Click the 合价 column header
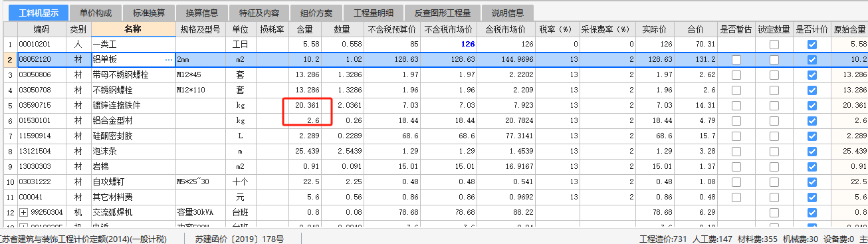This screenshot has height=244, width=868. pos(696,29)
